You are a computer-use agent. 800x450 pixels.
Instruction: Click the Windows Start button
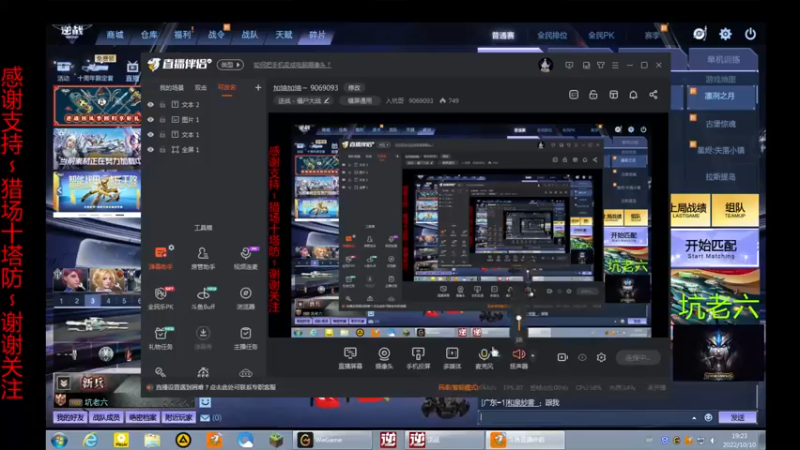pyautogui.click(x=59, y=439)
